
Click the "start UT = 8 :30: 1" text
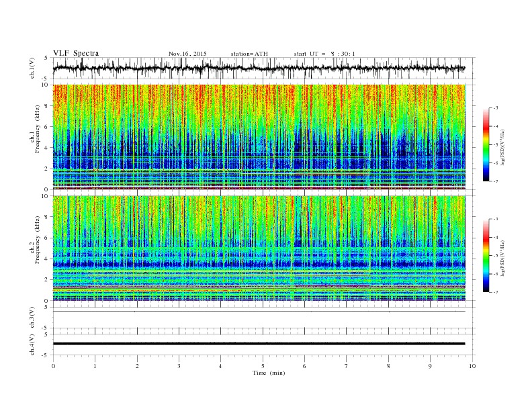point(324,54)
